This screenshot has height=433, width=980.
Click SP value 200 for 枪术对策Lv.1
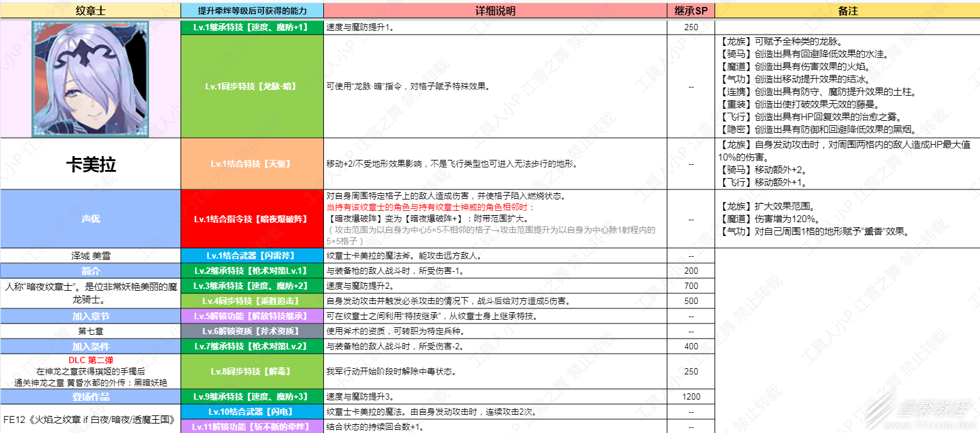coord(691,271)
